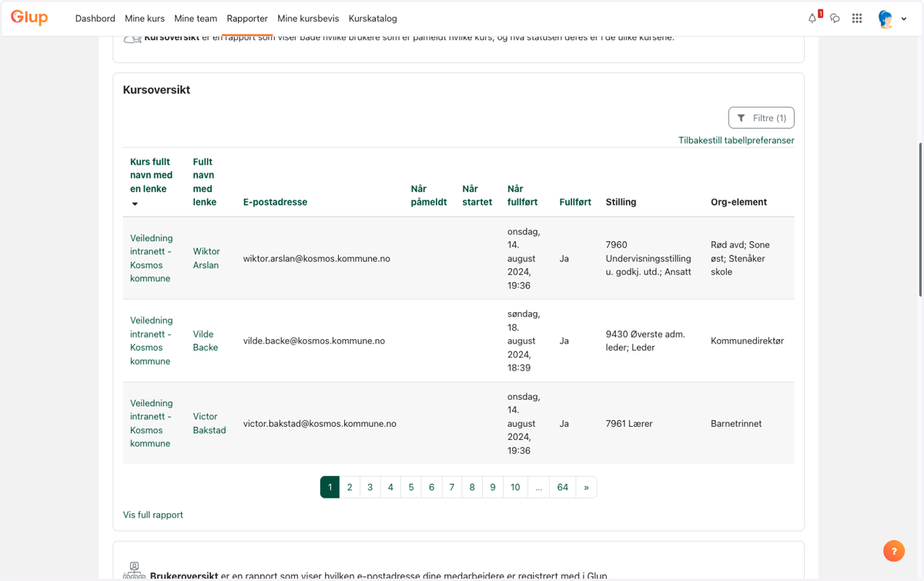The height and width of the screenshot is (581, 924).
Task: Jump to last page 64
Action: pyautogui.click(x=563, y=487)
